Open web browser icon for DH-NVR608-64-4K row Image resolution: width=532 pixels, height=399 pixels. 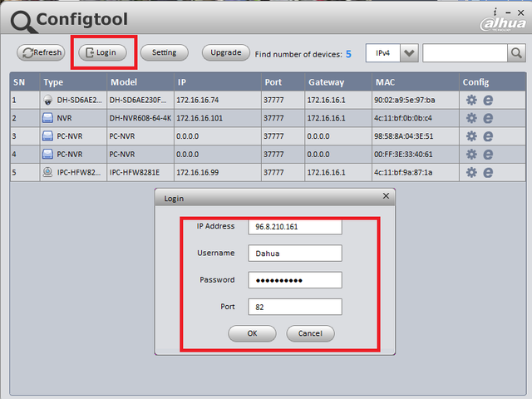pos(488,118)
